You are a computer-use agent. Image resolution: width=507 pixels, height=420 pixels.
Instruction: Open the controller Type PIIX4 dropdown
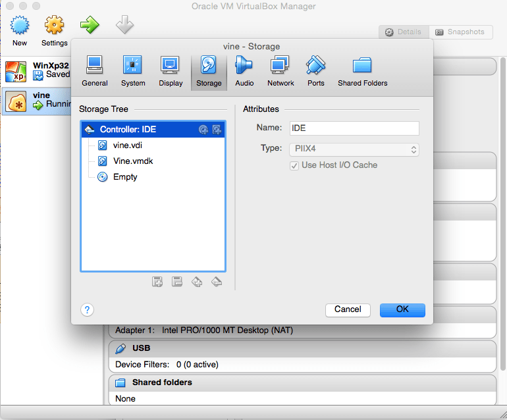coord(354,149)
